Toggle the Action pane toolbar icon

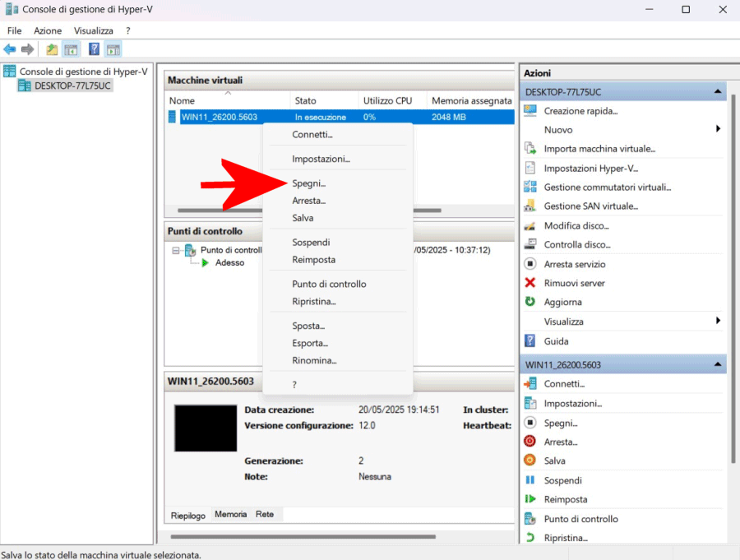pyautogui.click(x=113, y=49)
